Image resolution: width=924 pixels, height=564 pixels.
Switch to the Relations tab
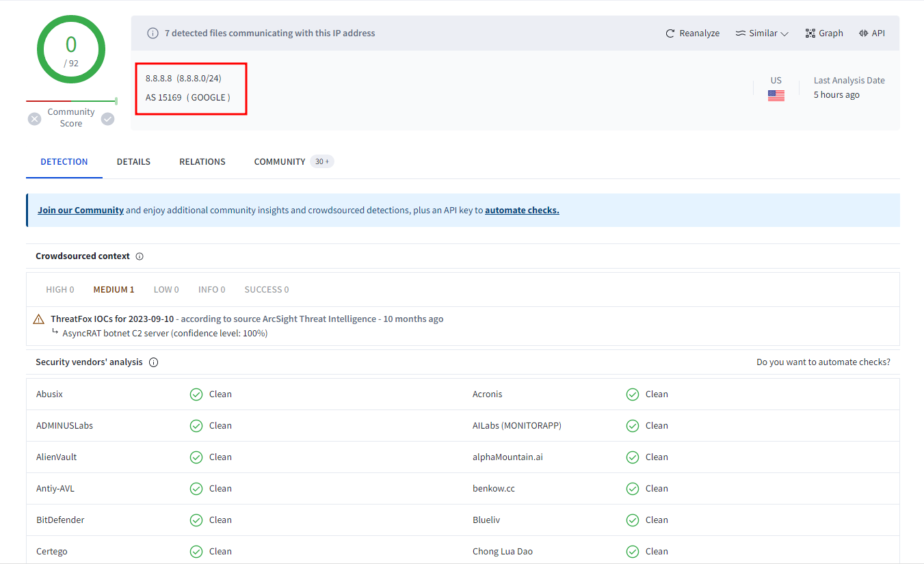point(202,161)
